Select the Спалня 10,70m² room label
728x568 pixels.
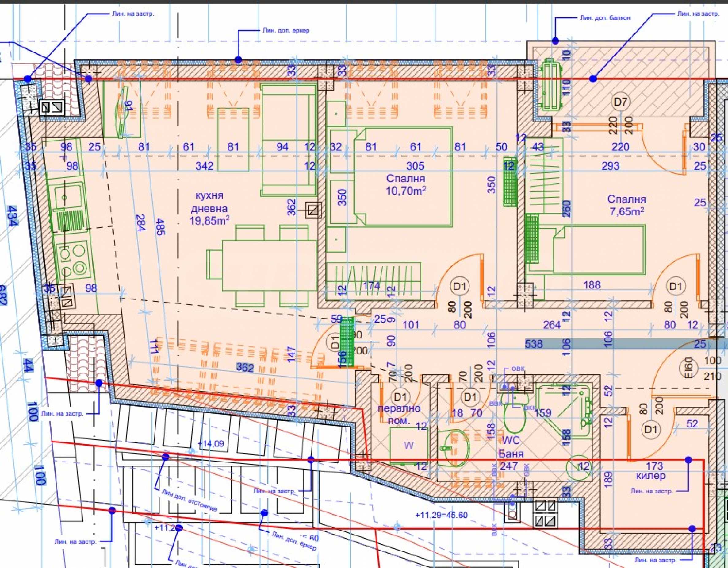point(406,184)
